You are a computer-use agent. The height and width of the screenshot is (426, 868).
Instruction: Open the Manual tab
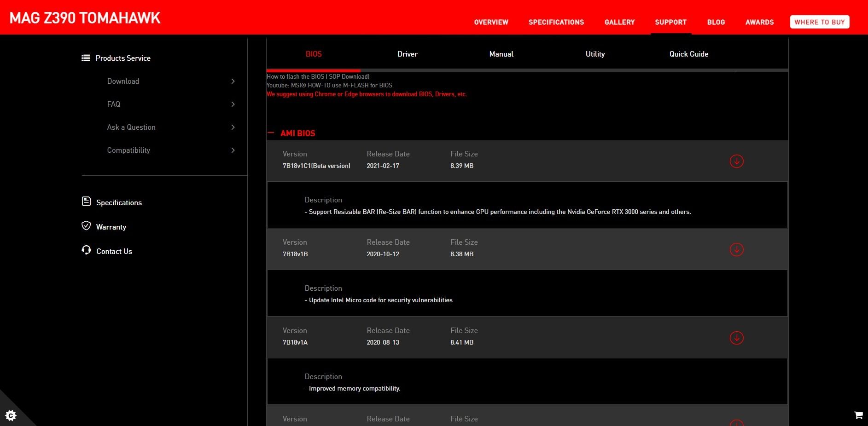click(501, 54)
